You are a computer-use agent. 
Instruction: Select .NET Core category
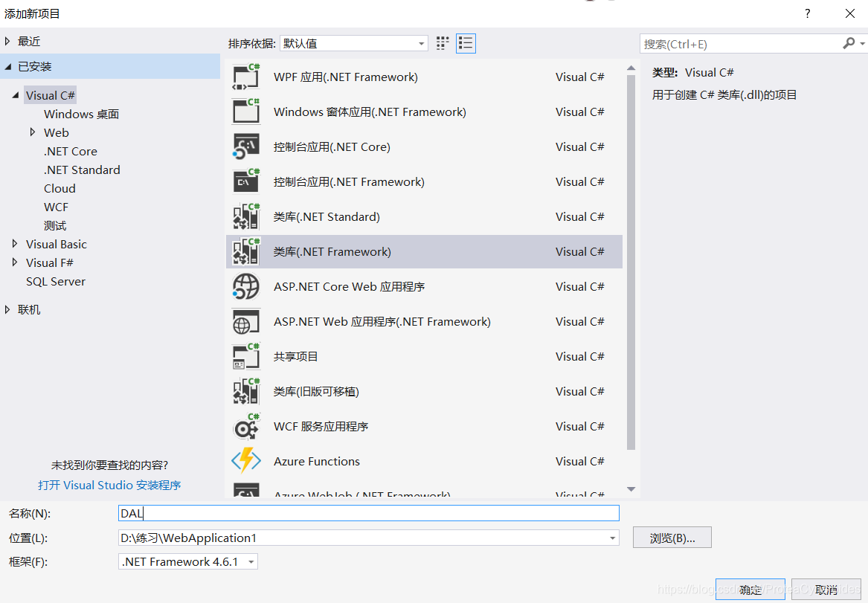pyautogui.click(x=71, y=151)
